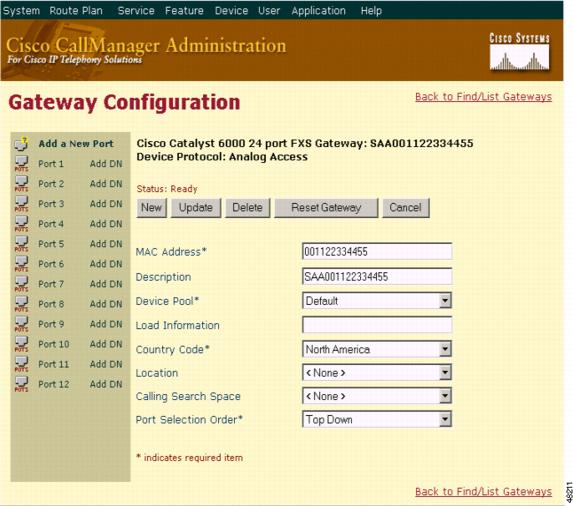Click the POTS icon beside Port 11
Viewport: 573px width, 506px height.
coord(21,365)
